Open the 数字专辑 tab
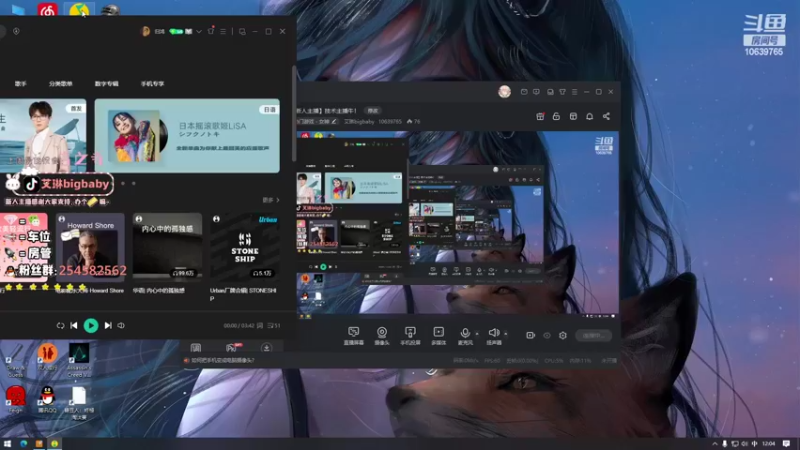Screen dimensions: 800x450 pyautogui.click(x=107, y=84)
